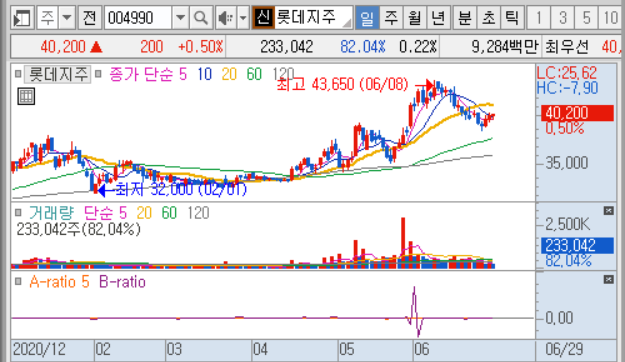Viewport: 625px width, 362px height.
Task: Click the 10 interval button
Action: (610, 18)
